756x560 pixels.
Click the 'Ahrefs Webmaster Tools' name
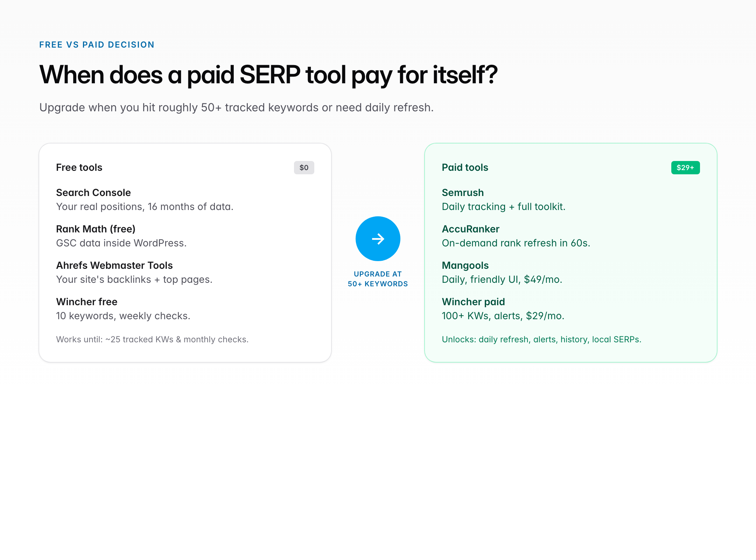114,265
